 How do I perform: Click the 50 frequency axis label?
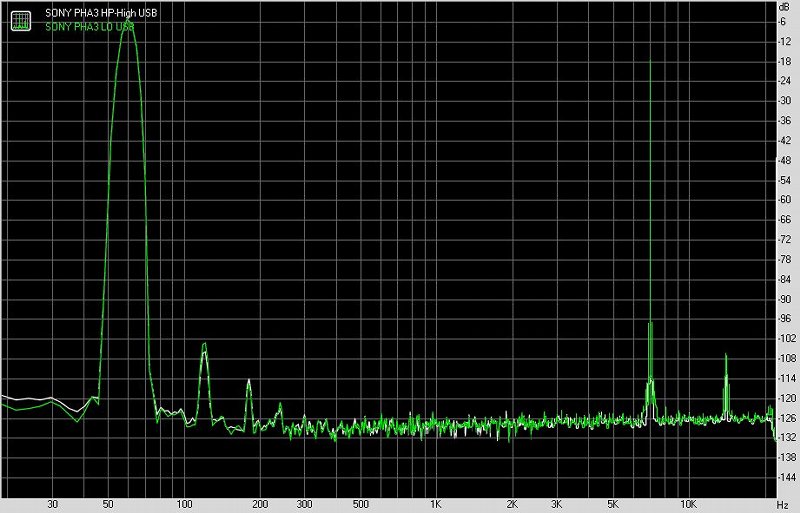pyautogui.click(x=108, y=504)
